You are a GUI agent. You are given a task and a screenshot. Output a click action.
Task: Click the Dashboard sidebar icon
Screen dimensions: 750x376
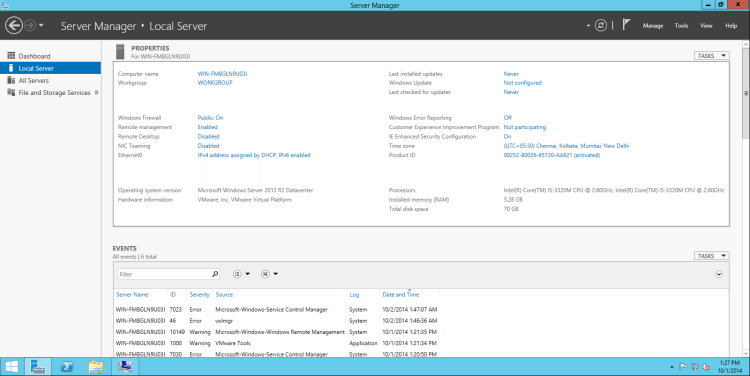point(11,55)
